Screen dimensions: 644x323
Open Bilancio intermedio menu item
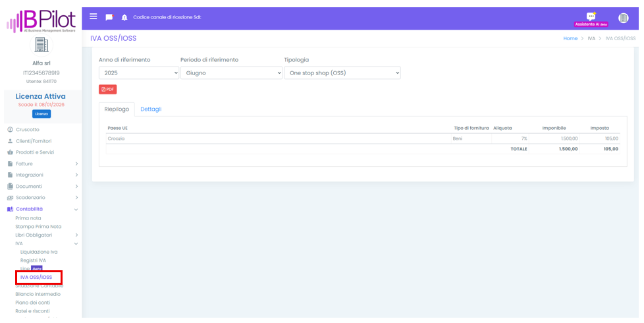click(x=38, y=294)
